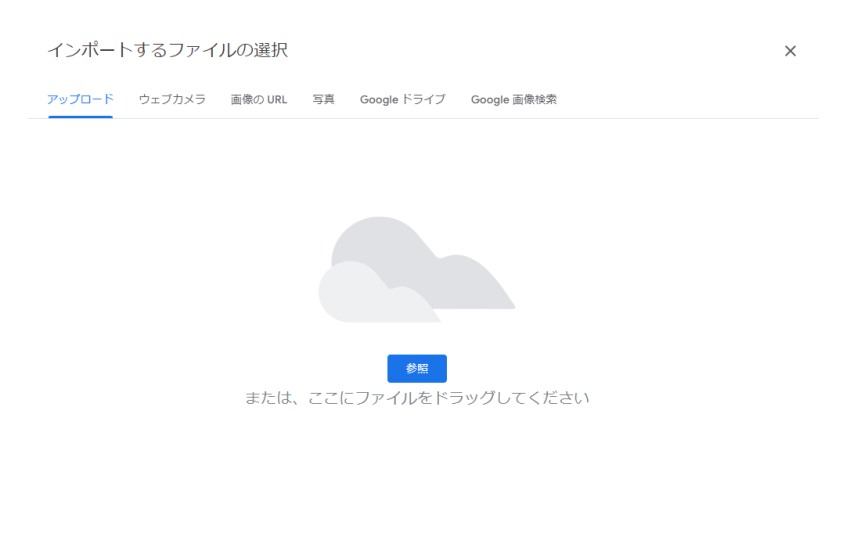Switch to the Google 画像検索 tab
Screen dimensions: 850x533
pyautogui.click(x=514, y=99)
